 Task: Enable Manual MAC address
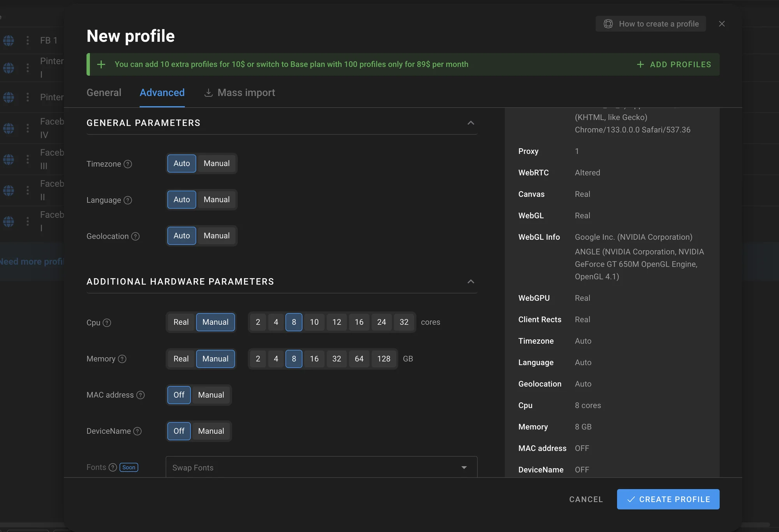click(211, 395)
